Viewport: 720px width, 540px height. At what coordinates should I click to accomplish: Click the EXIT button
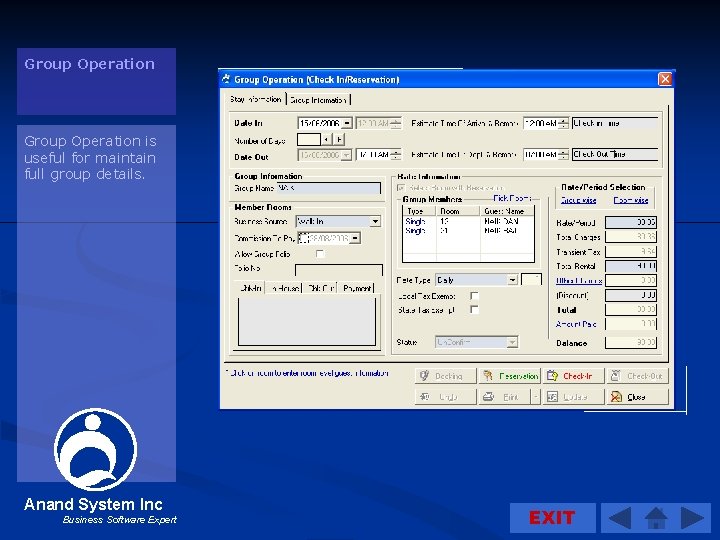[552, 517]
